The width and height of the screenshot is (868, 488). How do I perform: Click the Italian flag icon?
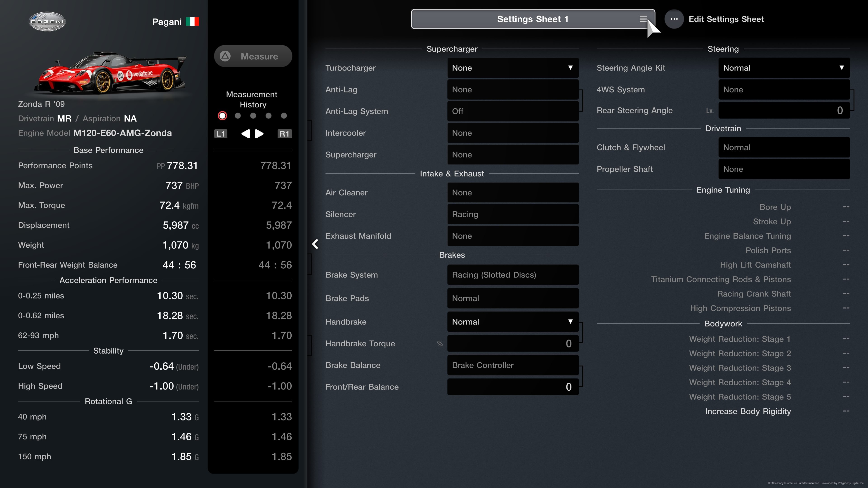(192, 21)
